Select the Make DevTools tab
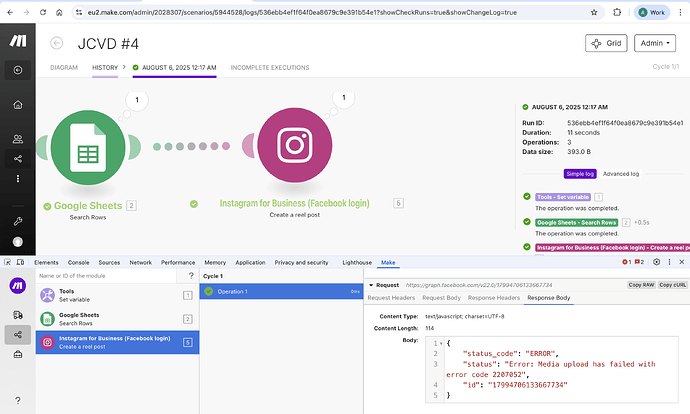Screen dimensions: 690x414 388,263
